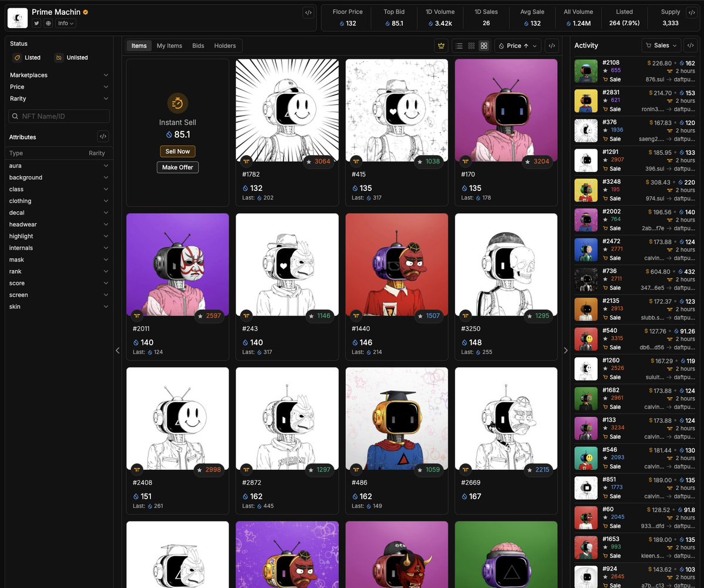Click the rarity badge 1059 on #486
This screenshot has height=588, width=704.
(x=428, y=470)
